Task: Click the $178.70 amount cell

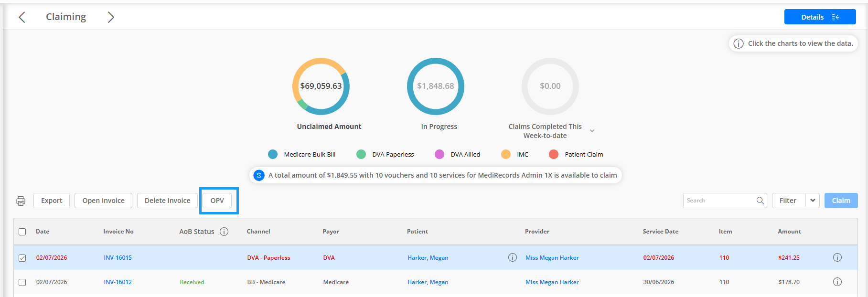Action: [789, 282]
